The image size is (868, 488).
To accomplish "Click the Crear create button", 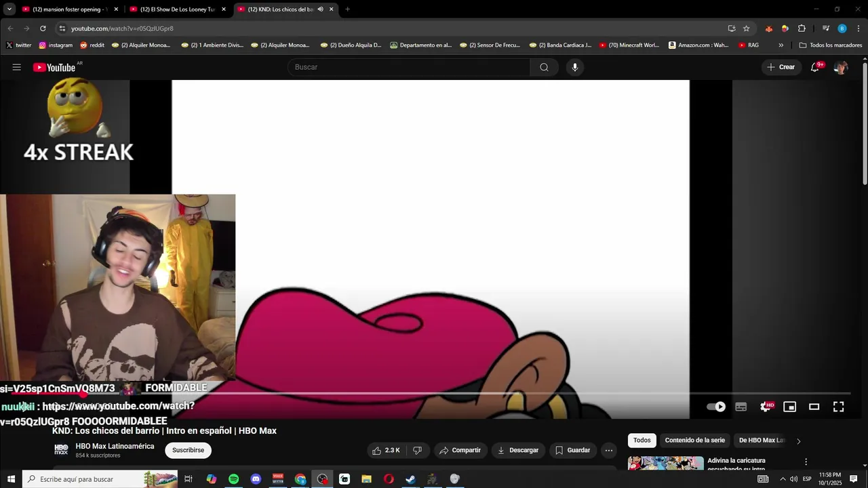I will click(781, 67).
